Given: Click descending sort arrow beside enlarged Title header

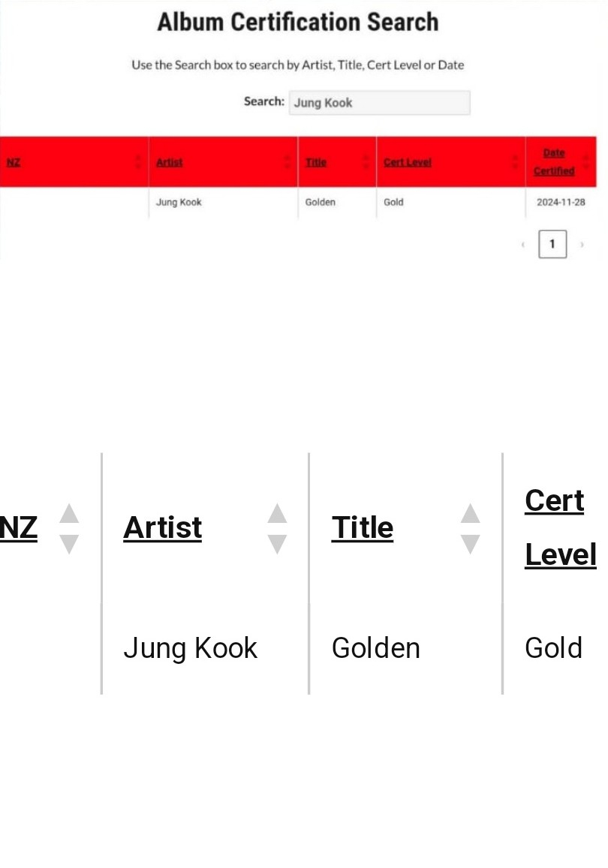Looking at the screenshot, I should (x=470, y=543).
